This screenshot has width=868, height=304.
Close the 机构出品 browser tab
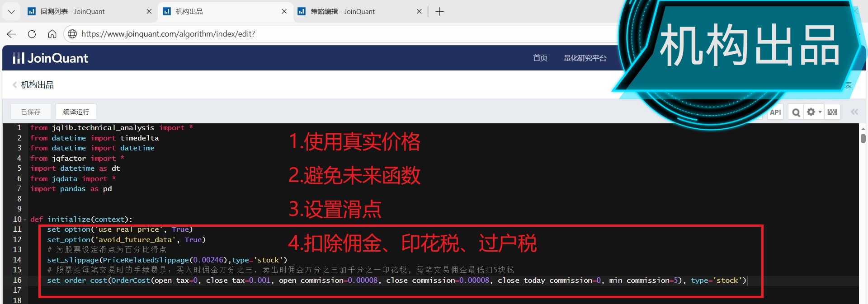click(x=284, y=11)
